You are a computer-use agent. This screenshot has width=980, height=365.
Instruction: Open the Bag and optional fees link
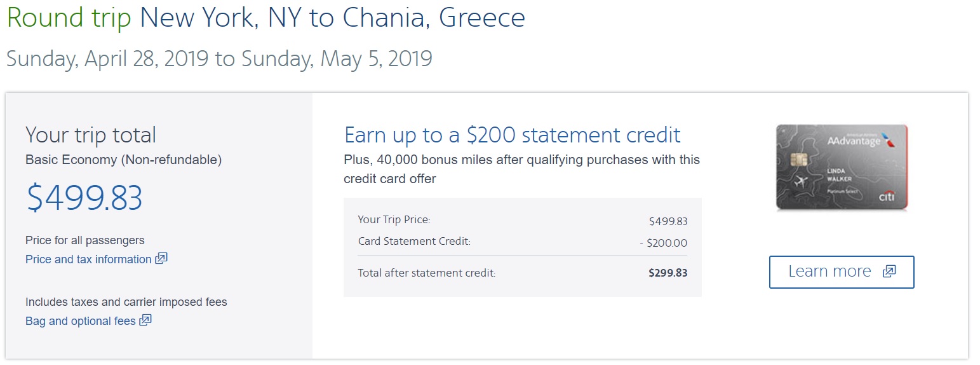pos(81,321)
